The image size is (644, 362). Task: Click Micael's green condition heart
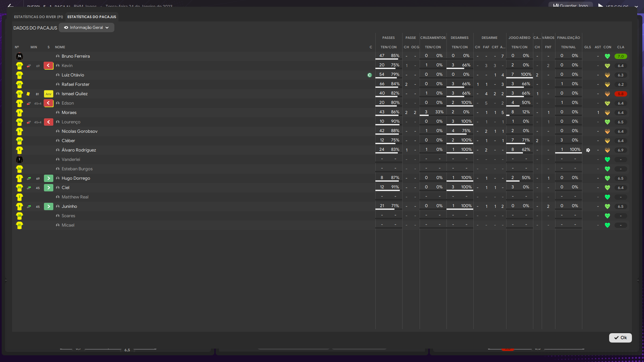(607, 225)
